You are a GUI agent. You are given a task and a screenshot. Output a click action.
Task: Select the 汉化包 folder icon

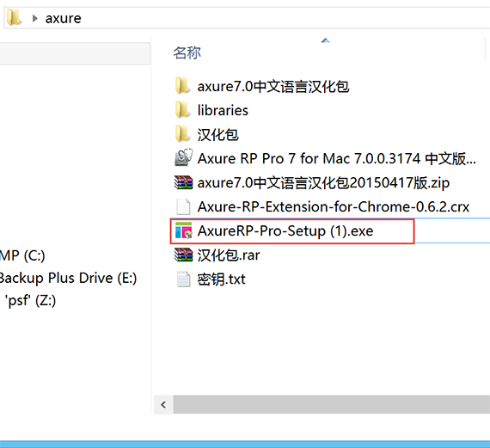182,134
